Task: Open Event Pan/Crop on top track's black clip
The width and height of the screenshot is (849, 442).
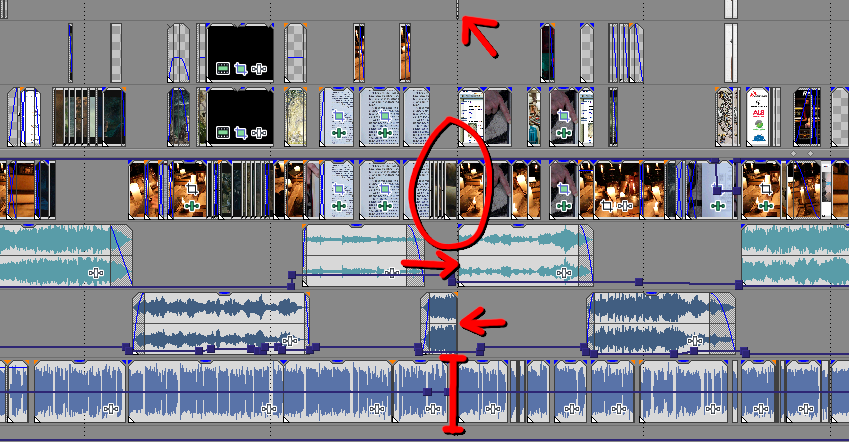Action: click(x=241, y=69)
